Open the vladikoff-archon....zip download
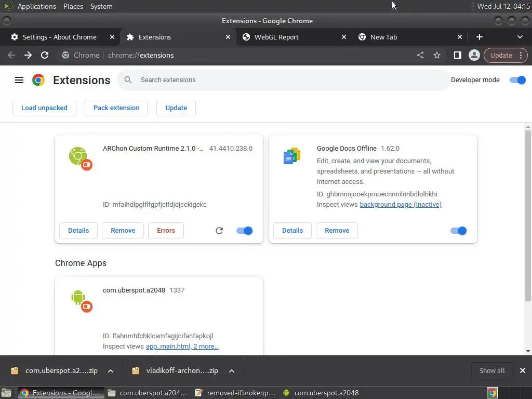The height and width of the screenshot is (399, 532). [176, 370]
